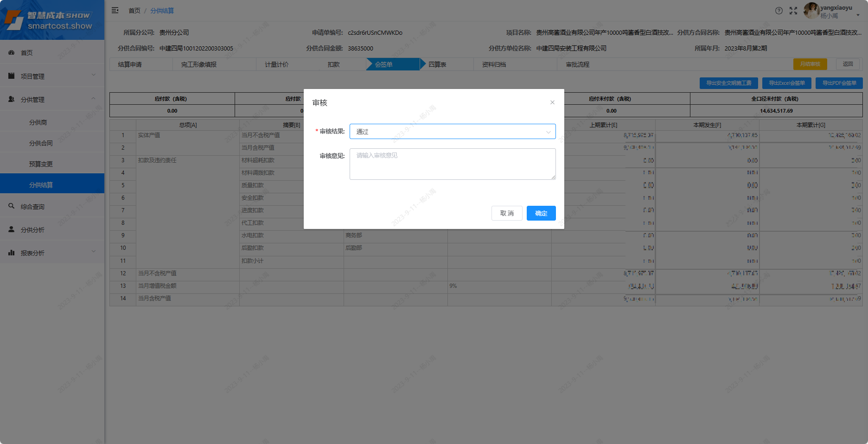Screen dimensions: 868x444
Task: Open 首页 from the breadcrumb
Action: (134, 10)
